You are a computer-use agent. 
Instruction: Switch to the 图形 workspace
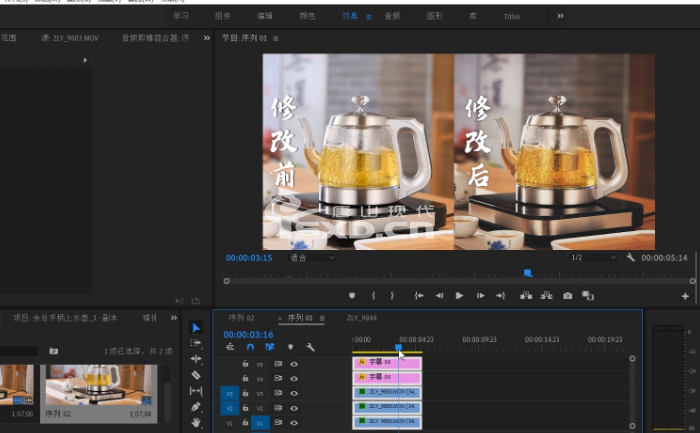click(x=434, y=16)
